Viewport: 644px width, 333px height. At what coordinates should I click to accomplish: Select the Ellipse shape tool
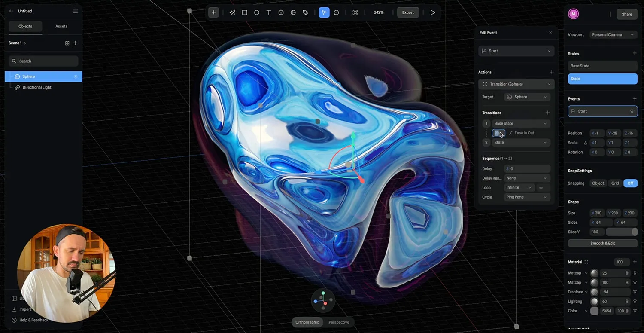pos(256,12)
